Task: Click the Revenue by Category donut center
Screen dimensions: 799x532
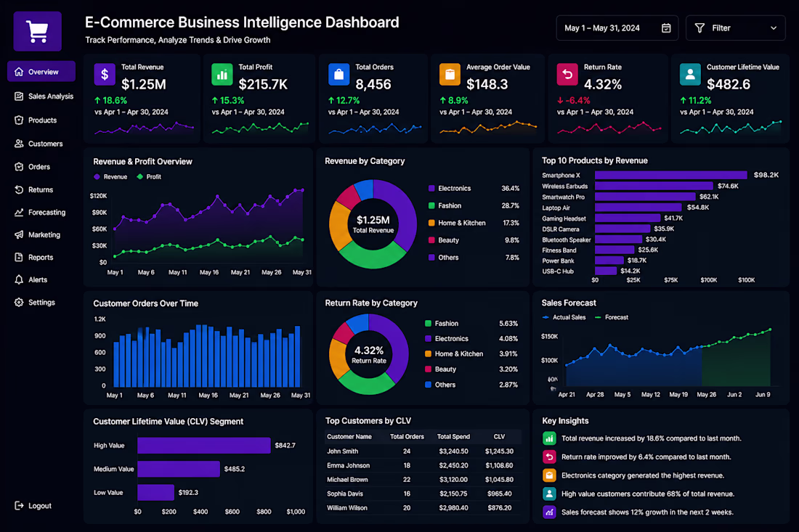Action: [373, 224]
